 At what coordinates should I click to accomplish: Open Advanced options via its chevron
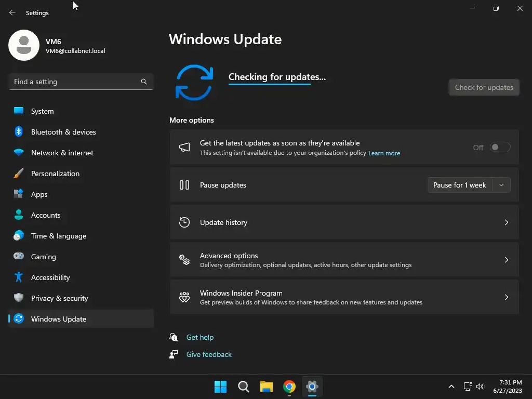[x=506, y=260]
